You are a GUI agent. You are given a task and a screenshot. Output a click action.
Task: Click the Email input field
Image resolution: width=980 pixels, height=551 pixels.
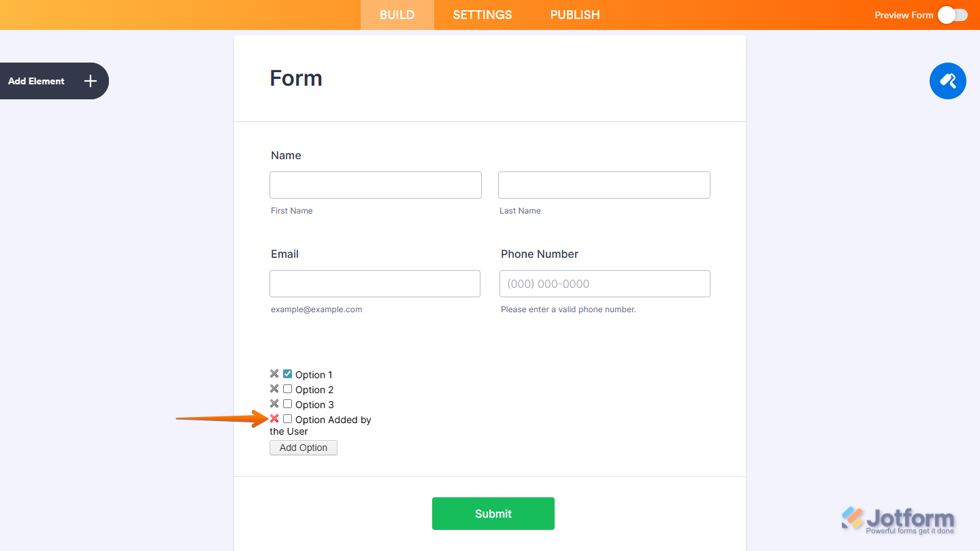click(374, 283)
